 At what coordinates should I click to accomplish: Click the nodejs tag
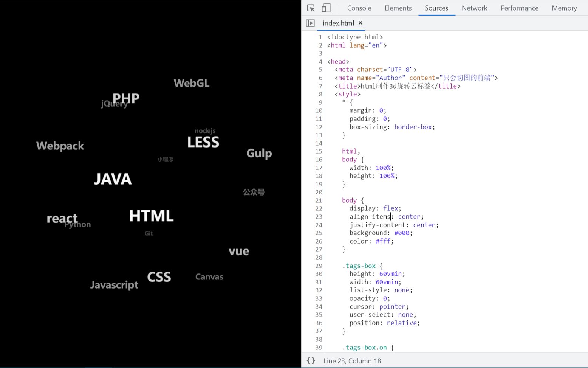(x=205, y=131)
